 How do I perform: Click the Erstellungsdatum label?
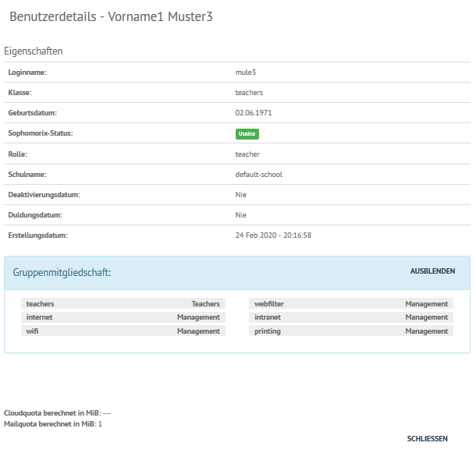(x=38, y=235)
